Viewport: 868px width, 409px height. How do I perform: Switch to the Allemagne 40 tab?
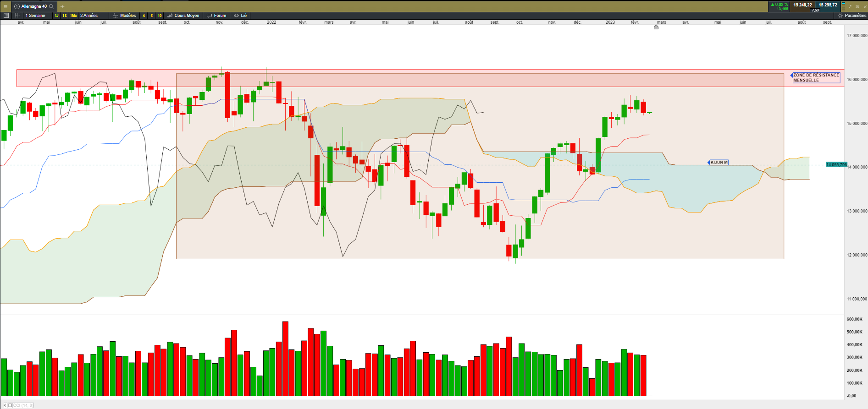coord(34,6)
